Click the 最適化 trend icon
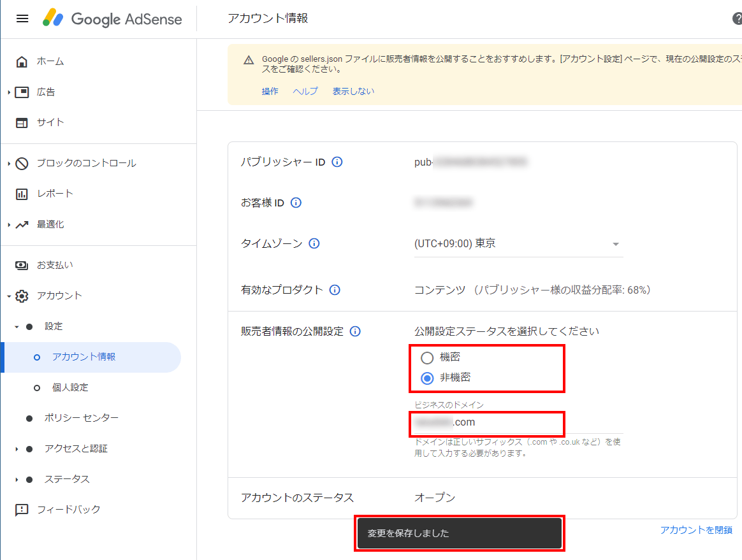 [x=22, y=225]
